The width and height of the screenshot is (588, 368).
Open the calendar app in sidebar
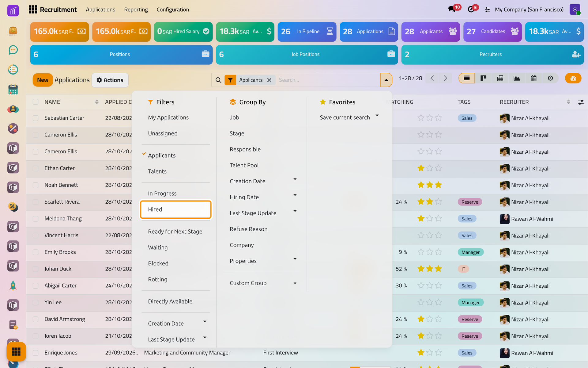click(x=13, y=89)
